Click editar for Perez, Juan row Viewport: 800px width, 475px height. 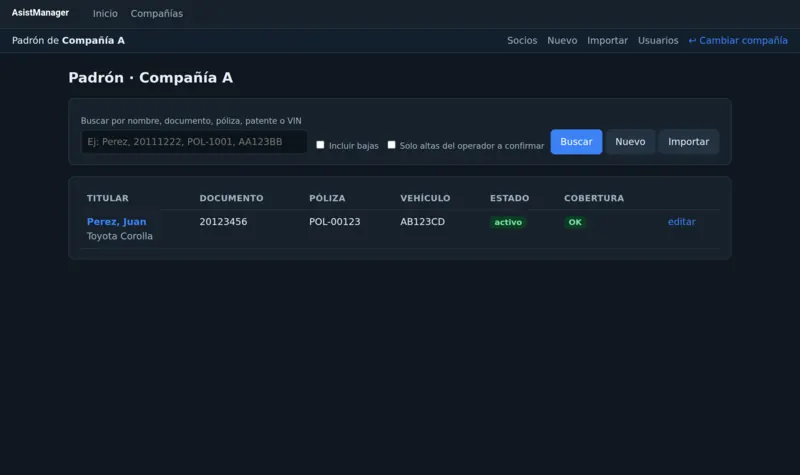click(682, 221)
